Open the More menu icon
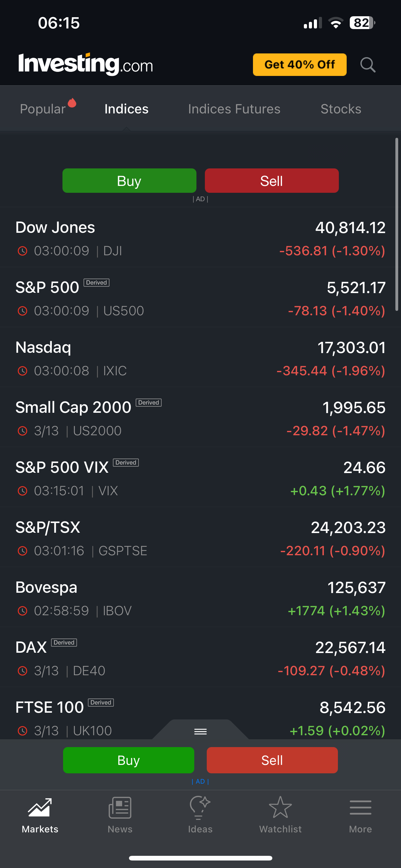This screenshot has height=868, width=401. click(x=360, y=808)
